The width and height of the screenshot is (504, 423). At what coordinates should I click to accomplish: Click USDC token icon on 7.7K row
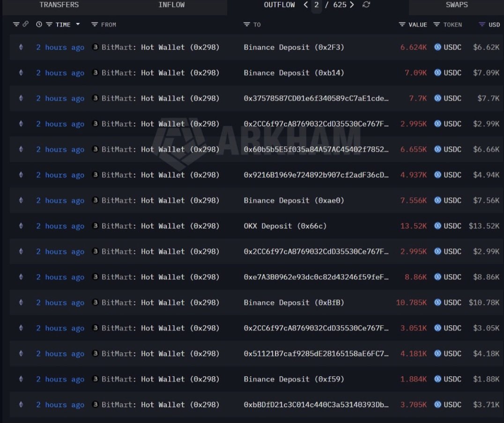click(x=437, y=98)
